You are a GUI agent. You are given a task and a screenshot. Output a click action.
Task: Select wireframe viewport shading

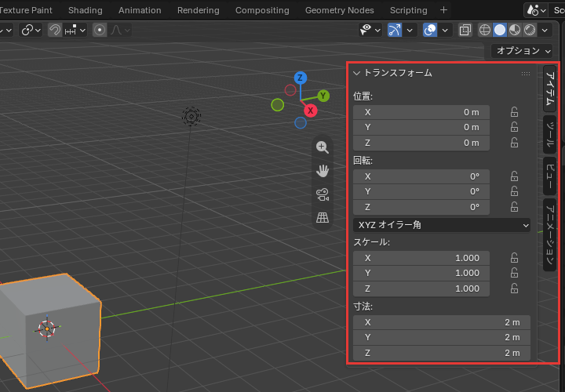click(x=485, y=30)
